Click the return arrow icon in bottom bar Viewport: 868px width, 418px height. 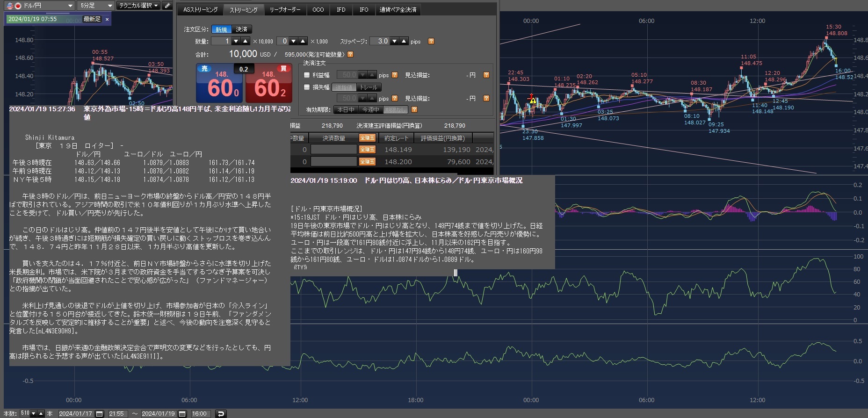point(221,414)
